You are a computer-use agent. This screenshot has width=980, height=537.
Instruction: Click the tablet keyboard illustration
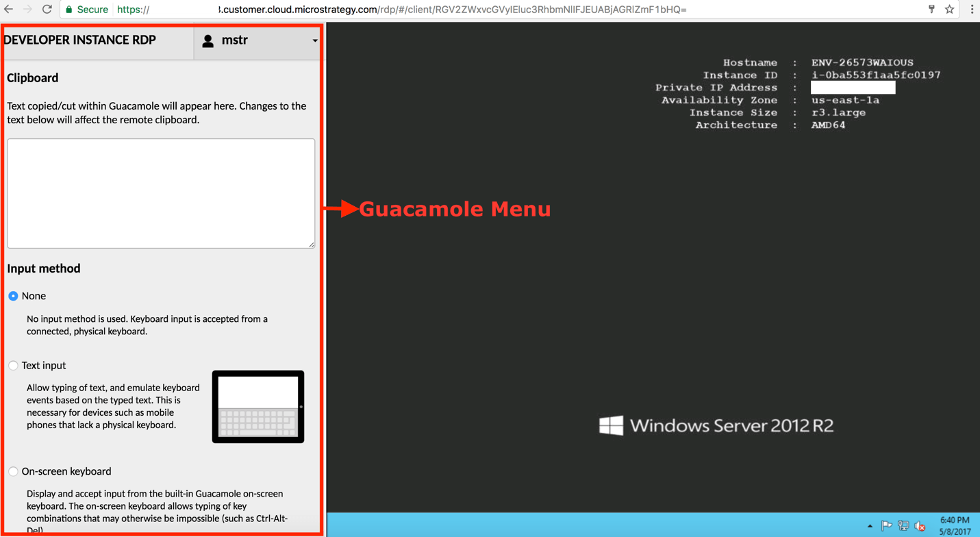(257, 407)
